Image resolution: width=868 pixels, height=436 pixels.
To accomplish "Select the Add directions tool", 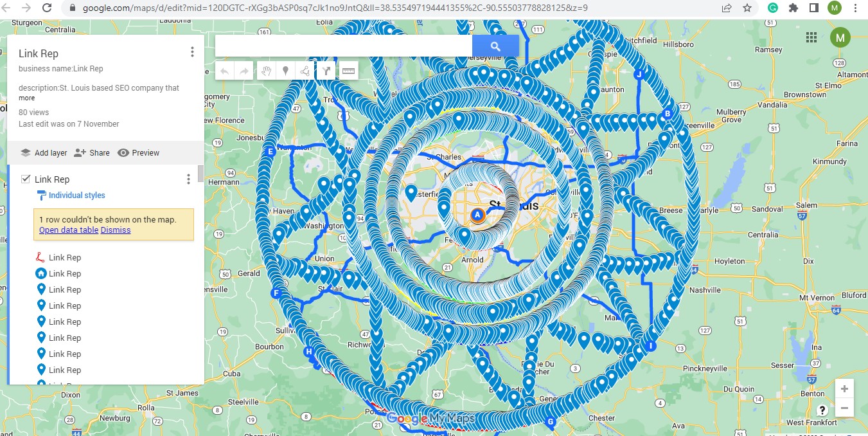I will point(326,71).
